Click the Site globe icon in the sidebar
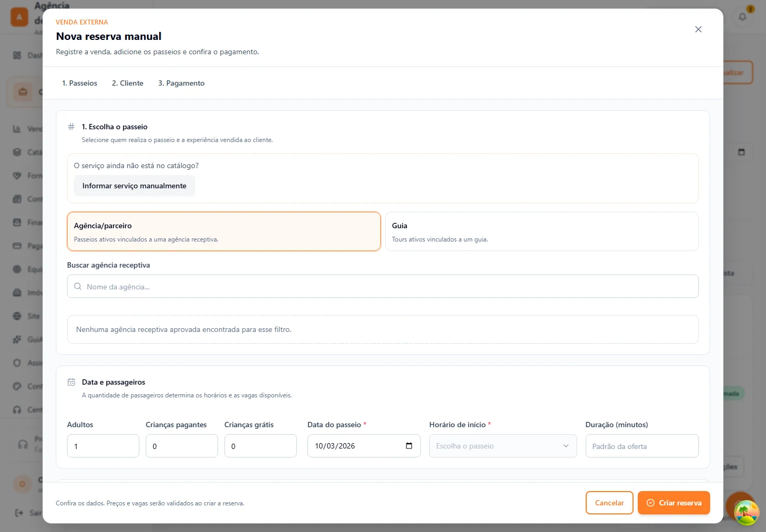The height and width of the screenshot is (532, 766). coord(17,316)
